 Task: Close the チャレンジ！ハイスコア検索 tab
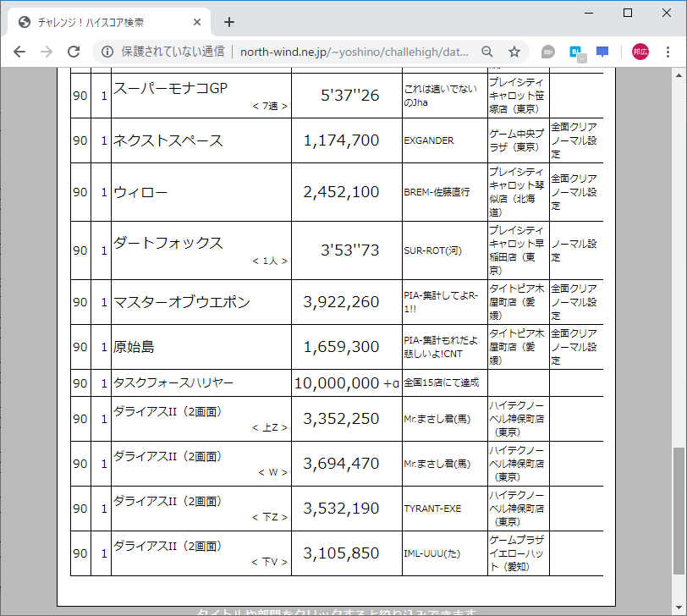[197, 22]
